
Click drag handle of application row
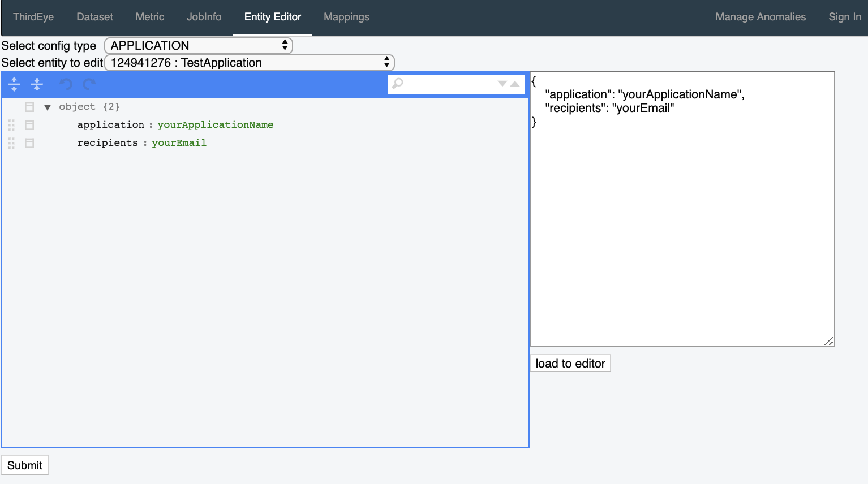(11, 125)
